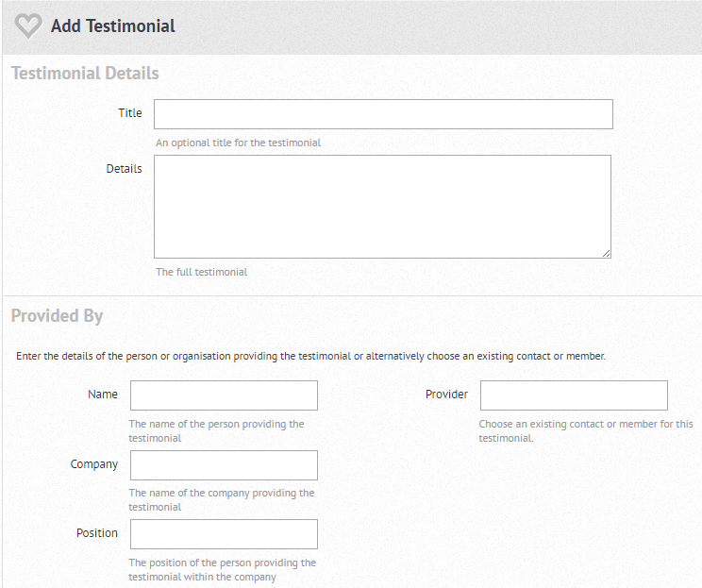Click 'The full testimonial' hint text
The image size is (702, 588).
pyautogui.click(x=201, y=272)
